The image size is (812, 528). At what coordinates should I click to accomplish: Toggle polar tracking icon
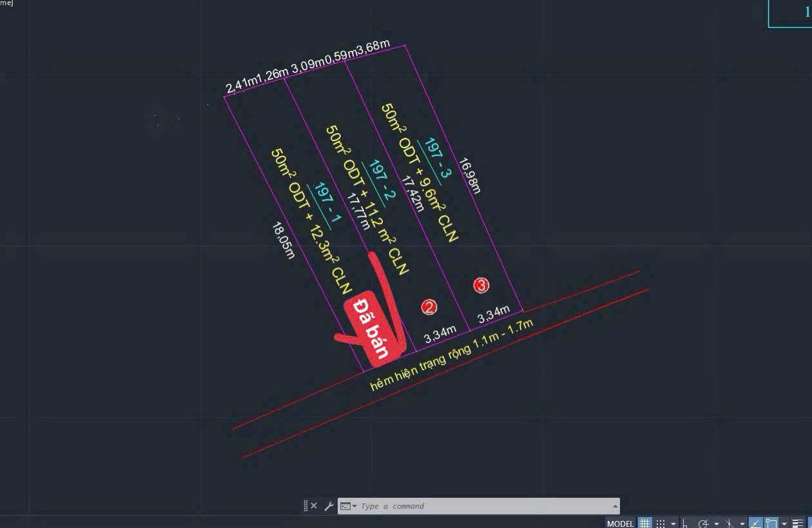click(x=704, y=523)
